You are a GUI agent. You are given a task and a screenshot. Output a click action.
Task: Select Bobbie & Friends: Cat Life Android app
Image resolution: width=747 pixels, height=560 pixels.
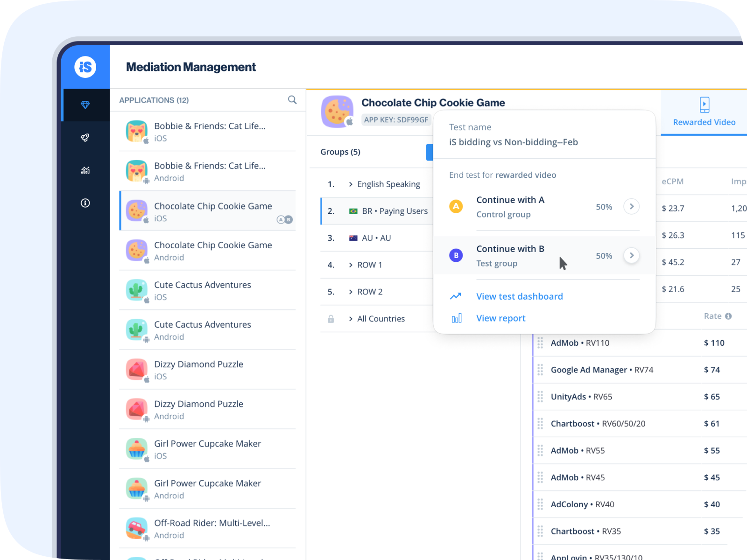point(208,171)
